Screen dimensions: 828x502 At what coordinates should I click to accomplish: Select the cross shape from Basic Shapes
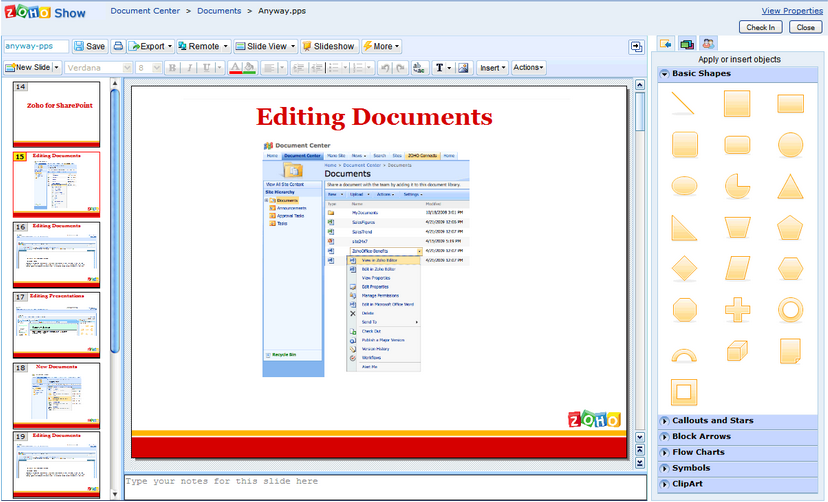(737, 309)
